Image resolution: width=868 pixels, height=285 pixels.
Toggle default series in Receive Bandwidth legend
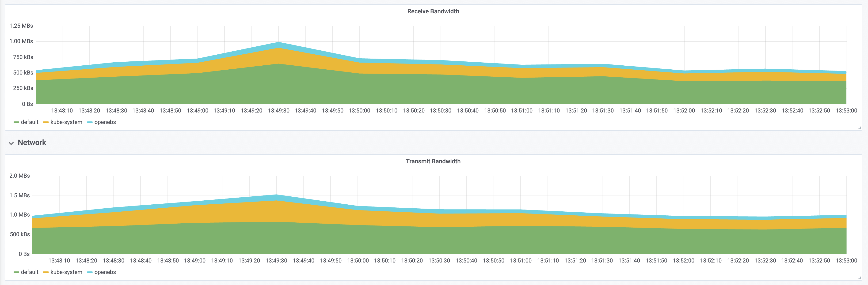(30, 122)
